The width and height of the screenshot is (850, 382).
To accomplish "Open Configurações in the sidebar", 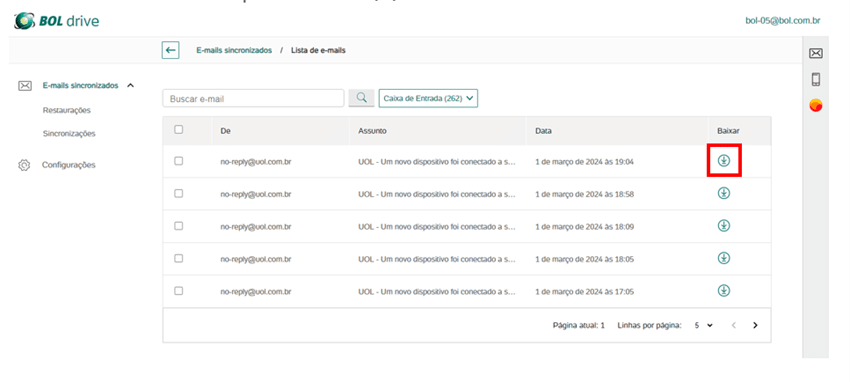I will [69, 165].
